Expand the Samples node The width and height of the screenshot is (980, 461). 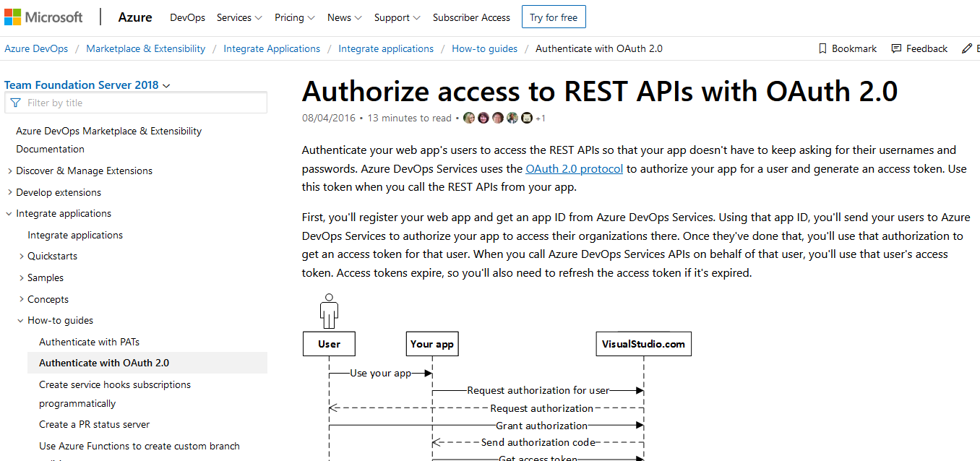coord(21,278)
